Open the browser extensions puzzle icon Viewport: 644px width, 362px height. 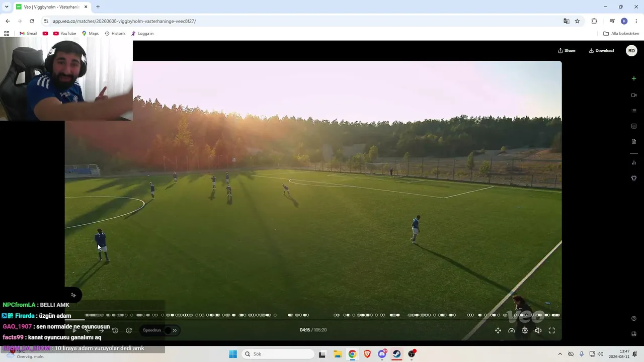594,21
